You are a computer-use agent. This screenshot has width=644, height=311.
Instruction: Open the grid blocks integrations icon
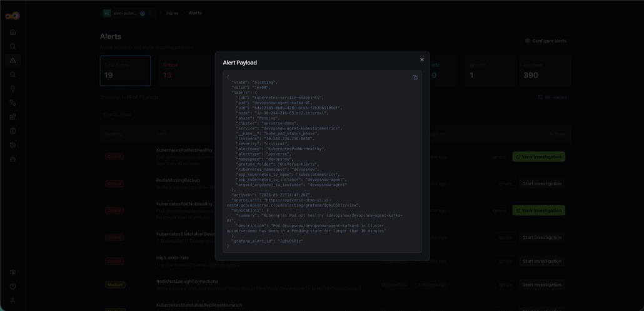13,117
